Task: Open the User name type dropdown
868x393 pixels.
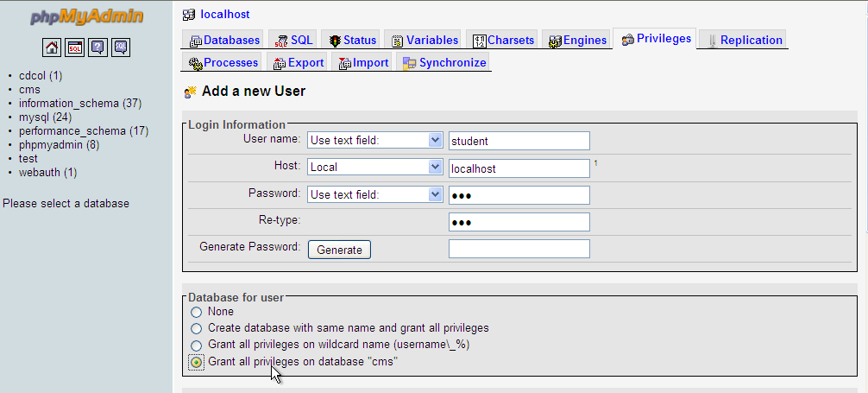Action: pyautogui.click(x=374, y=140)
